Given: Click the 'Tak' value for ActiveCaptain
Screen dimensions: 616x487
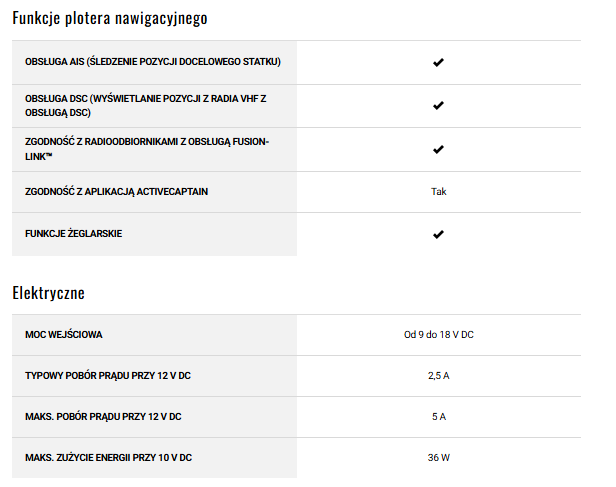Looking at the screenshot, I should [438, 191].
